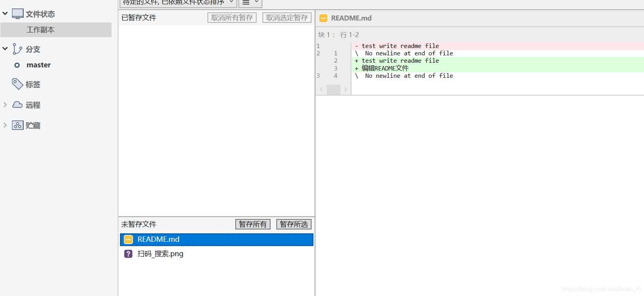Image resolution: width=644 pixels, height=296 pixels.
Task: Collapse the 文件状态 section
Action: (x=5, y=14)
